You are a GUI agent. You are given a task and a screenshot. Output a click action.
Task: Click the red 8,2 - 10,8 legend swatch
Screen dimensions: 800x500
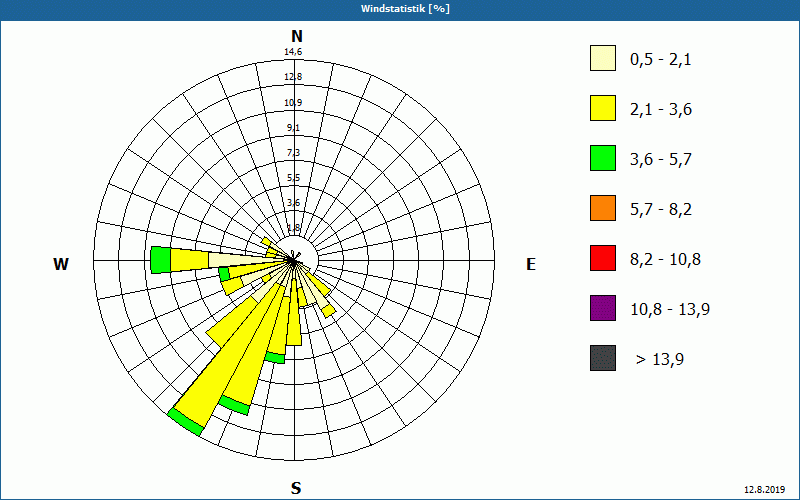click(603, 258)
